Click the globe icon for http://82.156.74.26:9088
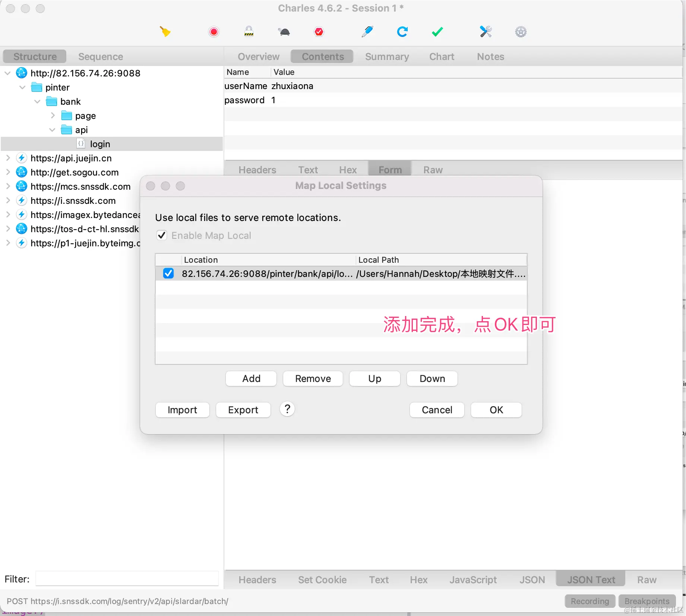 point(22,73)
